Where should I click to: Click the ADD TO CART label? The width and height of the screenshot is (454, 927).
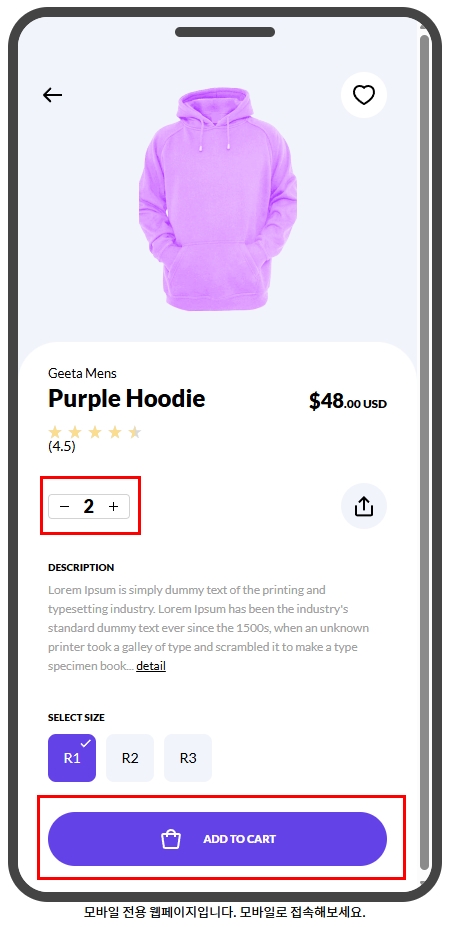(x=239, y=839)
